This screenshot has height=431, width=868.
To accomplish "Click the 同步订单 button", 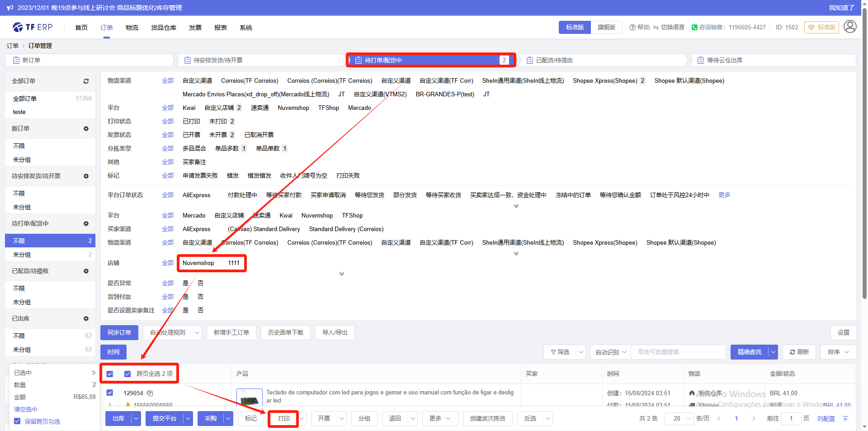I will pos(119,332).
